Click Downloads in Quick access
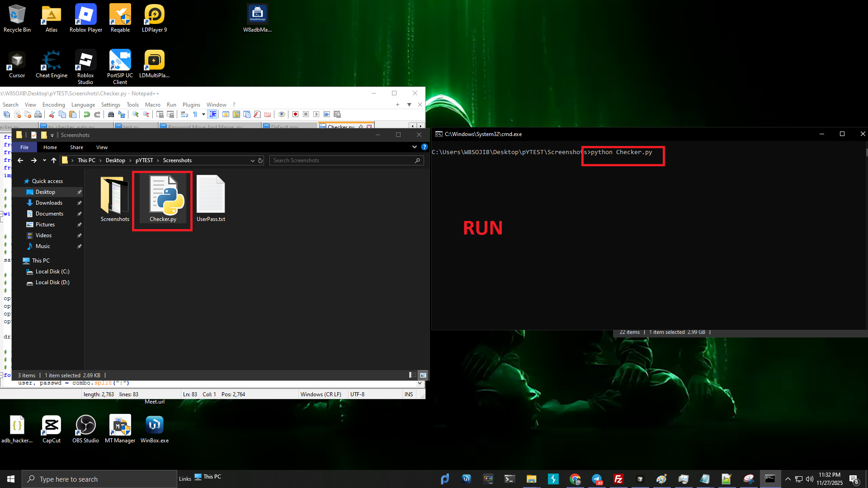 pos(49,203)
